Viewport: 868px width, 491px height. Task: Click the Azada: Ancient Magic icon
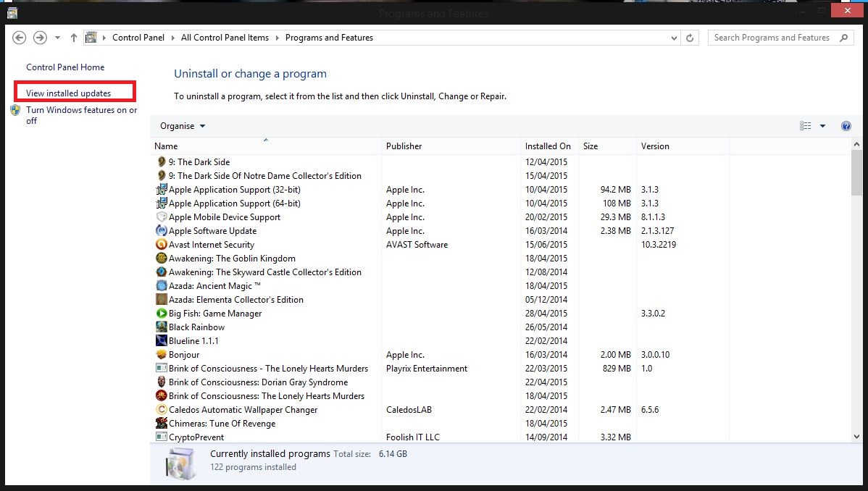[x=161, y=285]
